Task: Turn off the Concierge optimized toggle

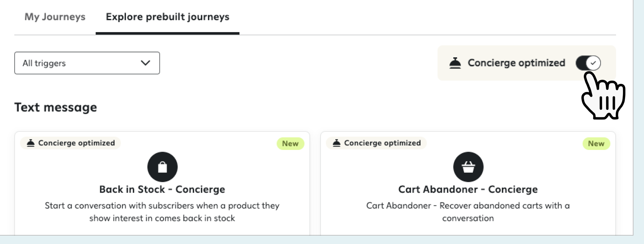Action: [588, 63]
